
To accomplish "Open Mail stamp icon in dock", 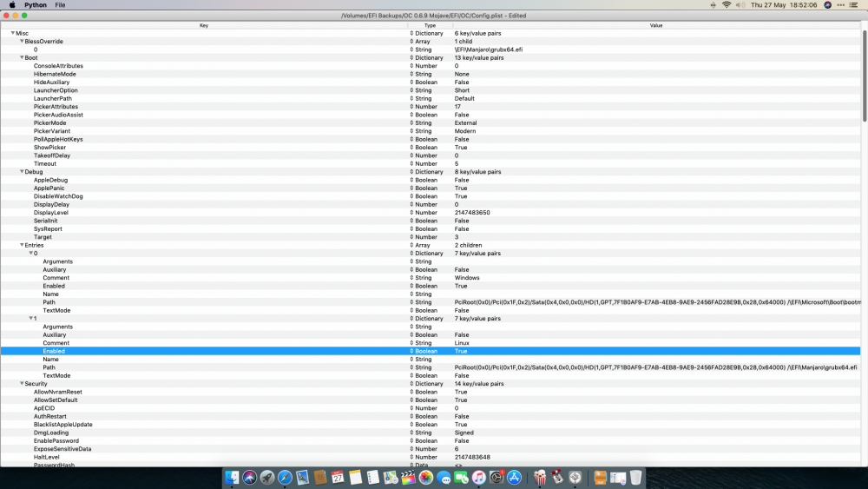I will point(302,478).
